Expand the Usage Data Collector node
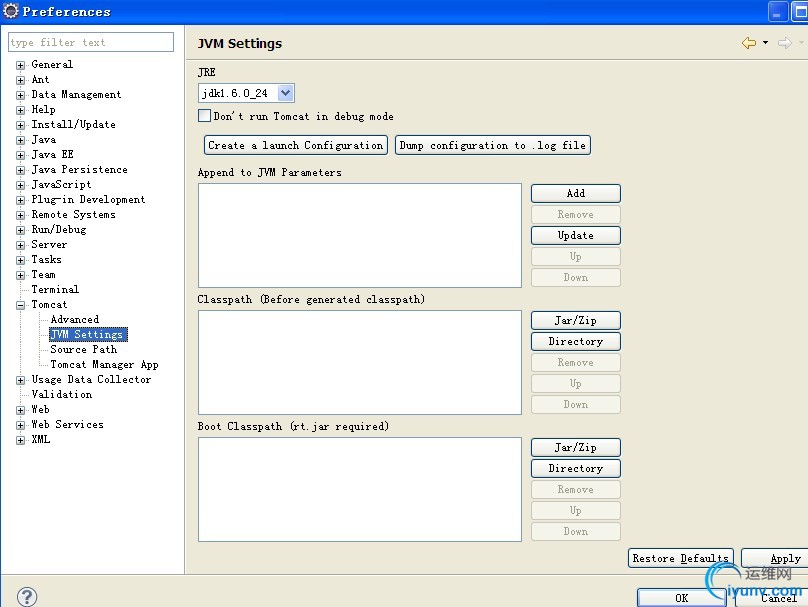This screenshot has height=607, width=808. point(21,380)
